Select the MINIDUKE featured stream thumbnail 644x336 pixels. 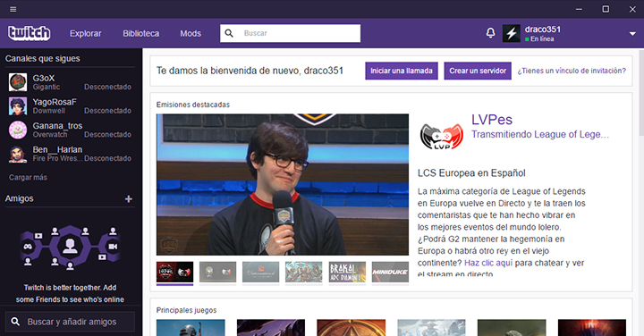pyautogui.click(x=390, y=272)
